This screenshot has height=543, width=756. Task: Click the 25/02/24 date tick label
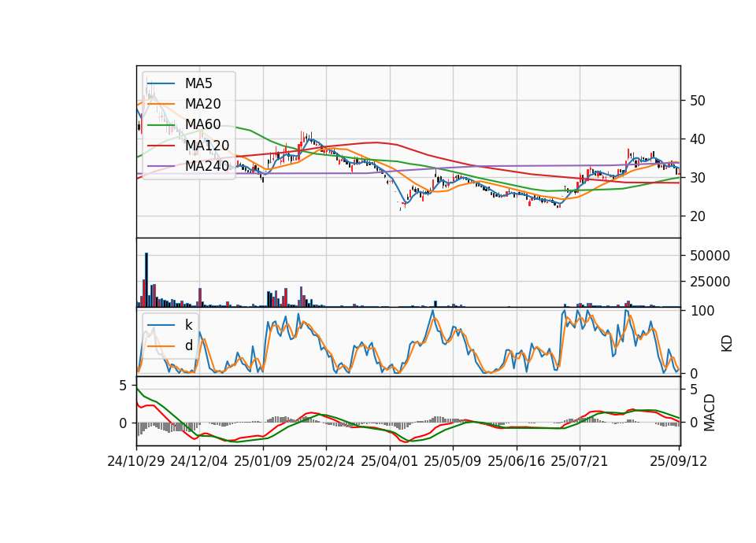point(326,461)
